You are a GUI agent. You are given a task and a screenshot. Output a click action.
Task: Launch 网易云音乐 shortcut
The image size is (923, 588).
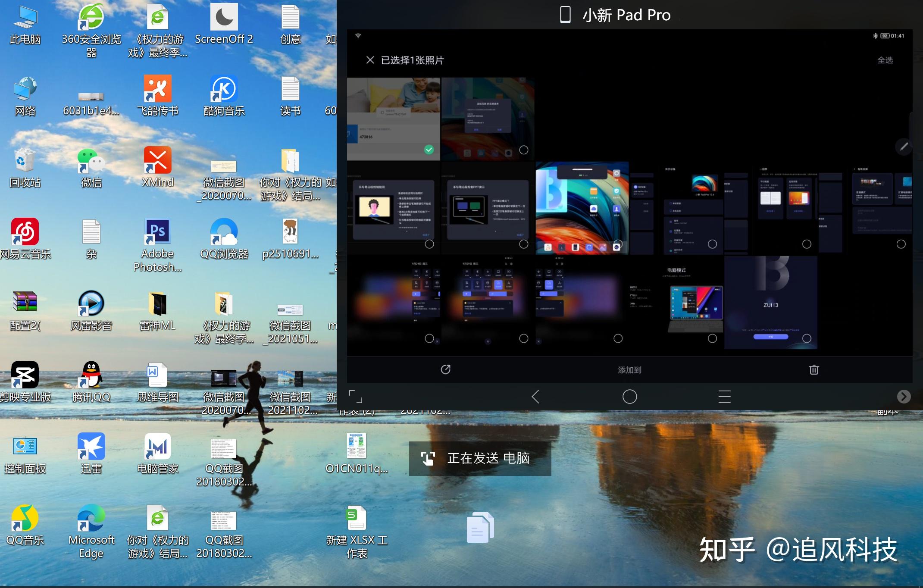click(25, 238)
